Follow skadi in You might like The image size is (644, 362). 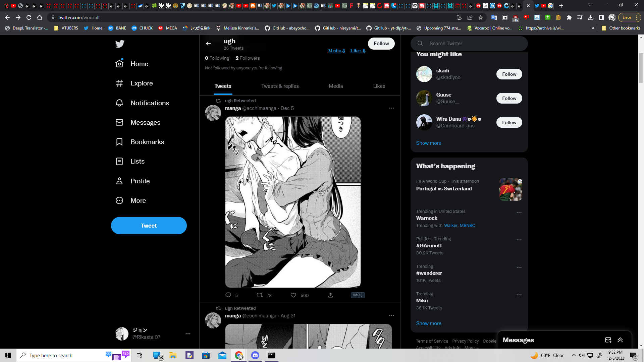pyautogui.click(x=509, y=74)
